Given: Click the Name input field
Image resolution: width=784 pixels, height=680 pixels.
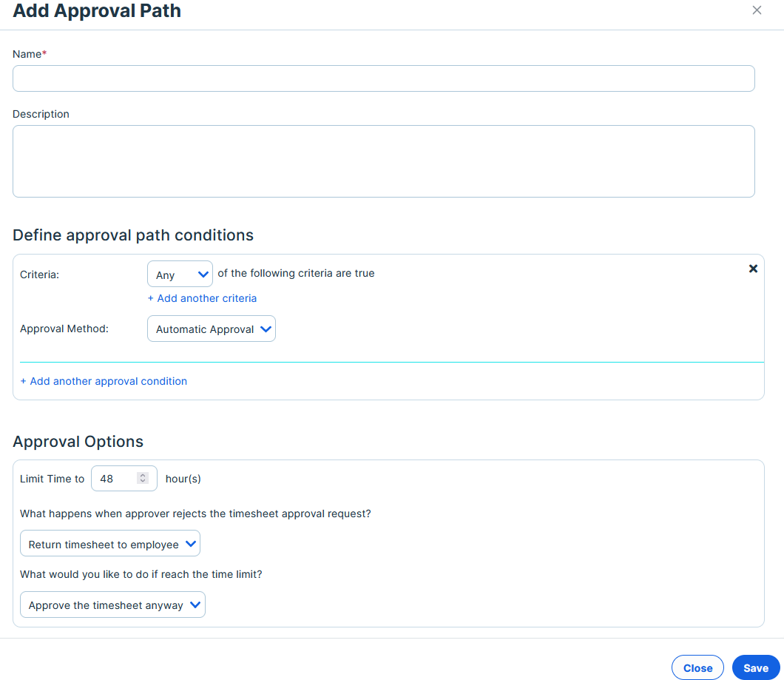Looking at the screenshot, I should pyautogui.click(x=384, y=78).
